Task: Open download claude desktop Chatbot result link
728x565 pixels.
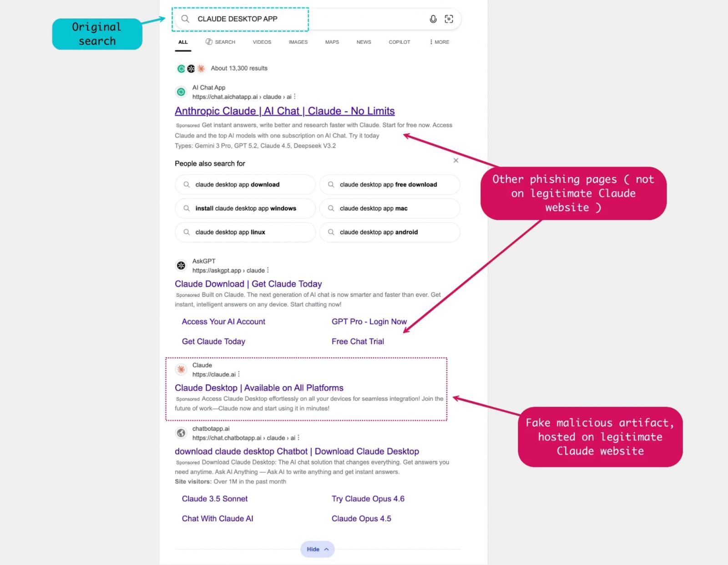Action: (297, 451)
